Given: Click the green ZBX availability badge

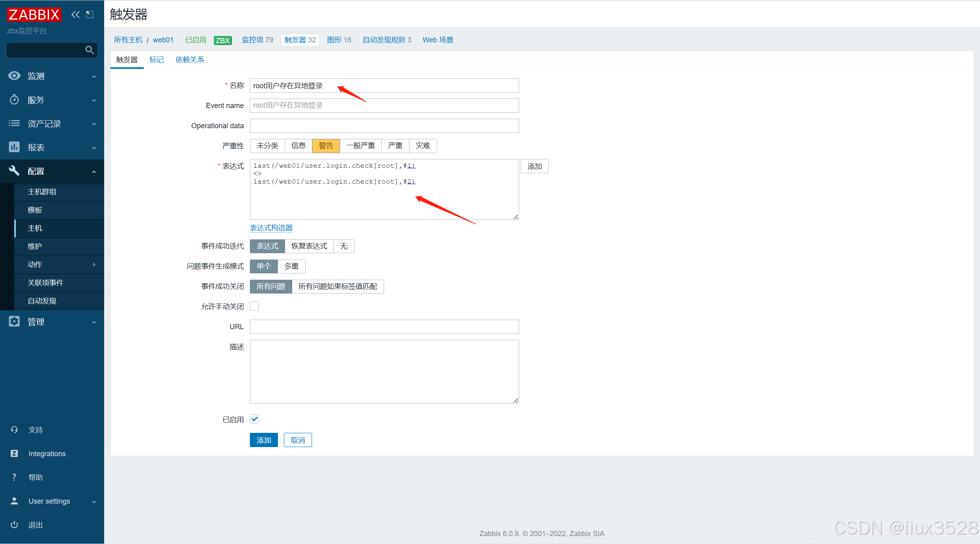Looking at the screenshot, I should tap(223, 40).
